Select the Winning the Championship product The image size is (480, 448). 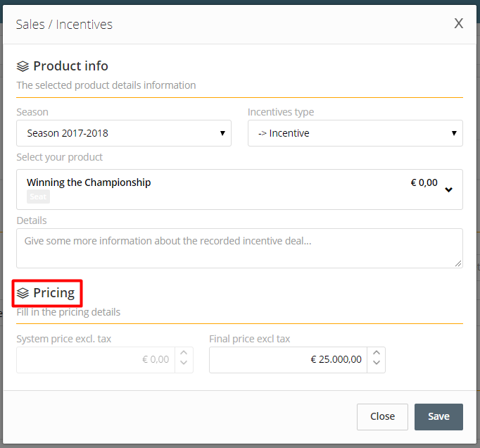[89, 182]
